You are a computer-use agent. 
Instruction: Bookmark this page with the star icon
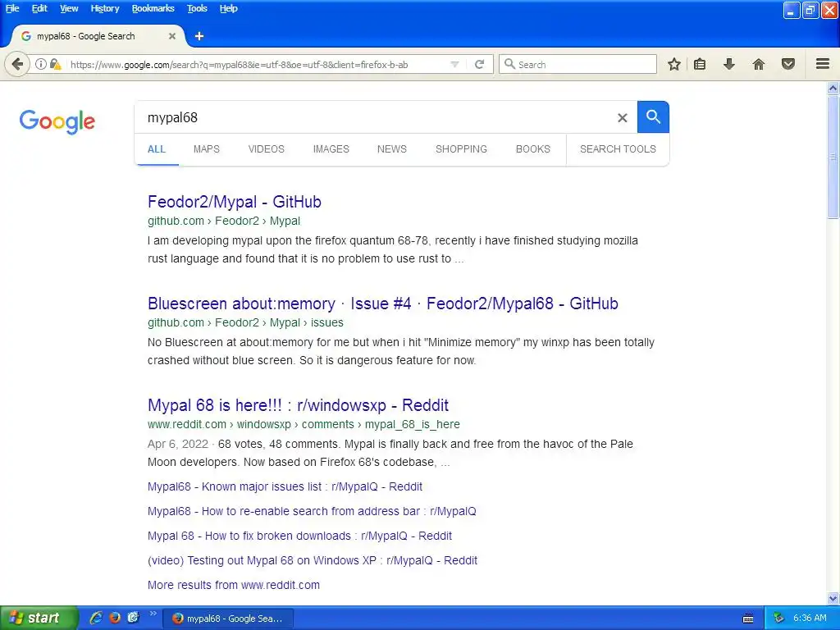coord(674,64)
